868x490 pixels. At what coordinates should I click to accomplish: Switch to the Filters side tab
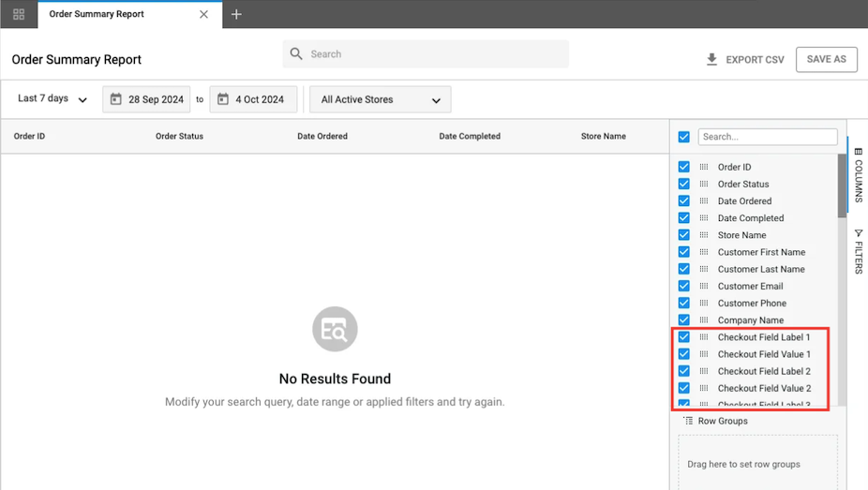pyautogui.click(x=858, y=251)
